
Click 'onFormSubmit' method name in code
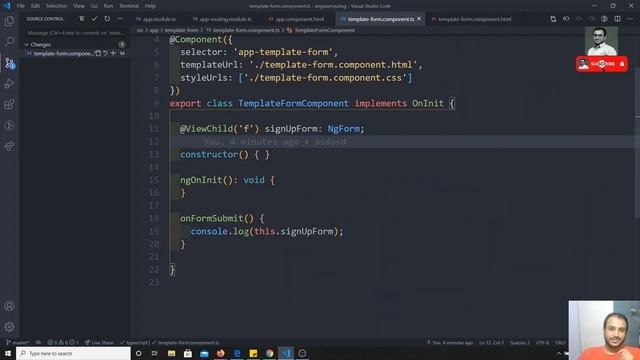(x=211, y=218)
